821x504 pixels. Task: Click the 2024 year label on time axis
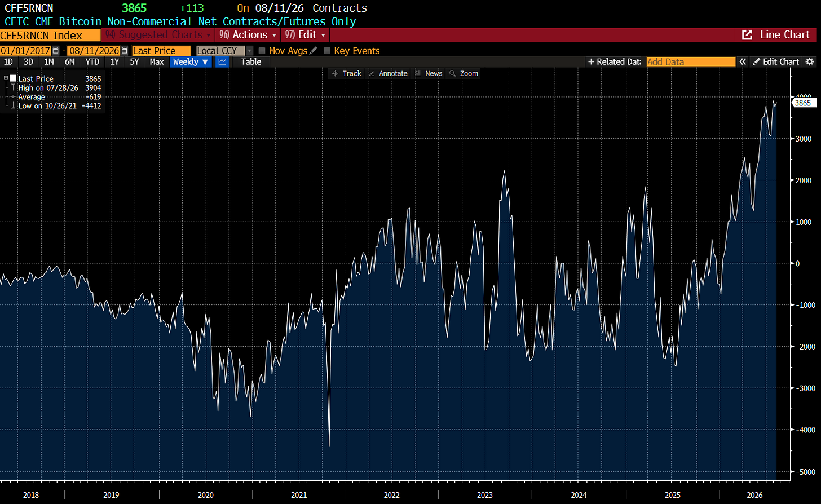click(x=579, y=495)
